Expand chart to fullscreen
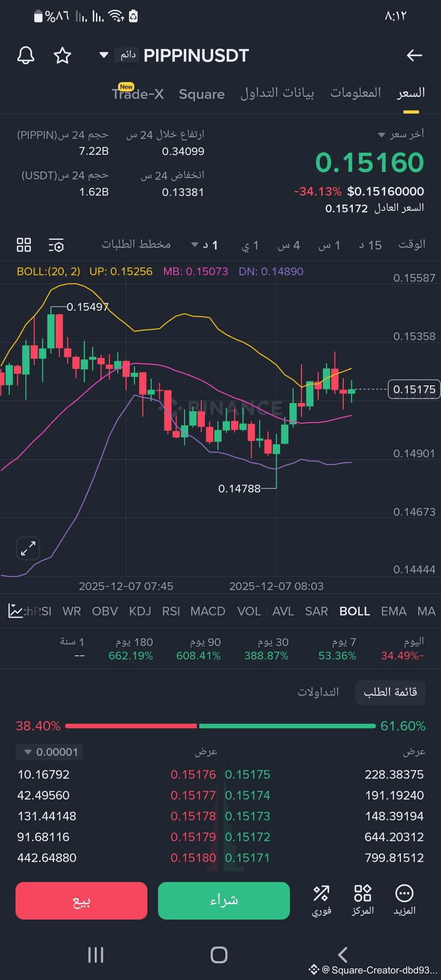 click(x=28, y=548)
